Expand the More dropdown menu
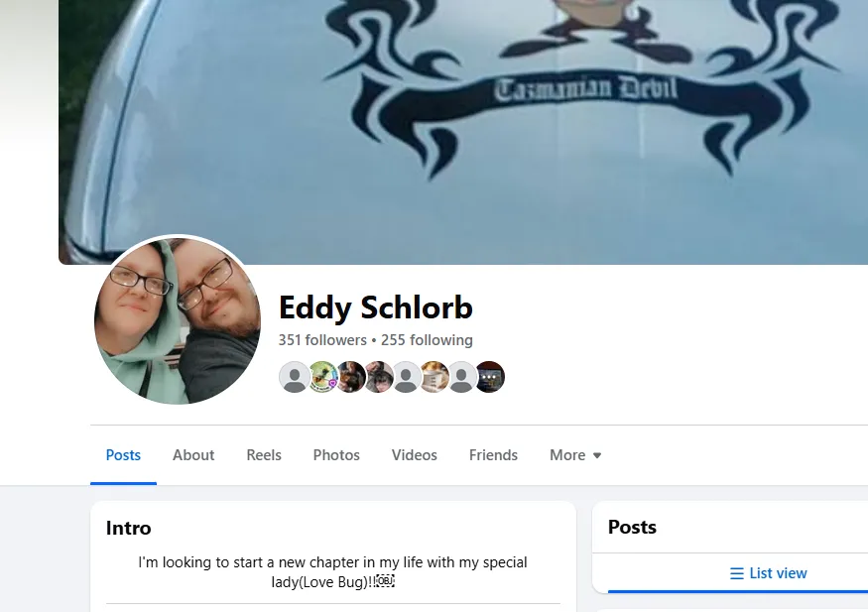This screenshot has width=868, height=612. click(x=575, y=455)
